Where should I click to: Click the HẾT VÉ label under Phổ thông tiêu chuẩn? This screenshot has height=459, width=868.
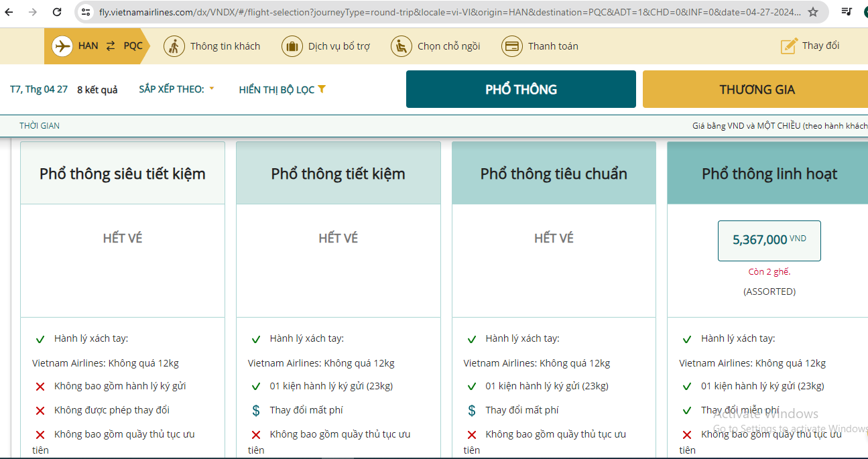[x=554, y=237]
